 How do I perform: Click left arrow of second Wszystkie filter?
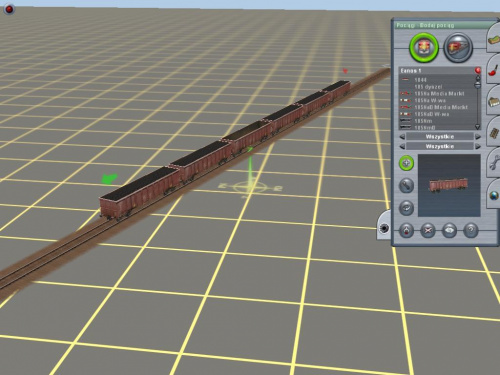click(402, 146)
